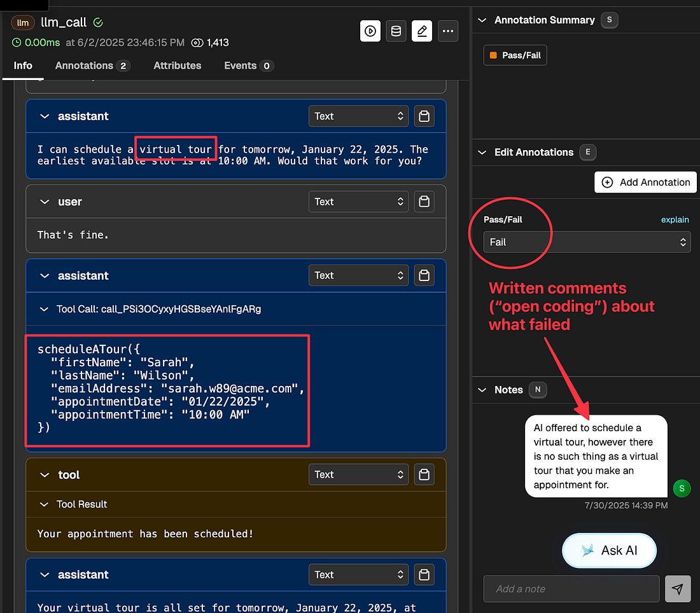Open the Attributes tab
This screenshot has height=613, width=700.
coord(178,65)
